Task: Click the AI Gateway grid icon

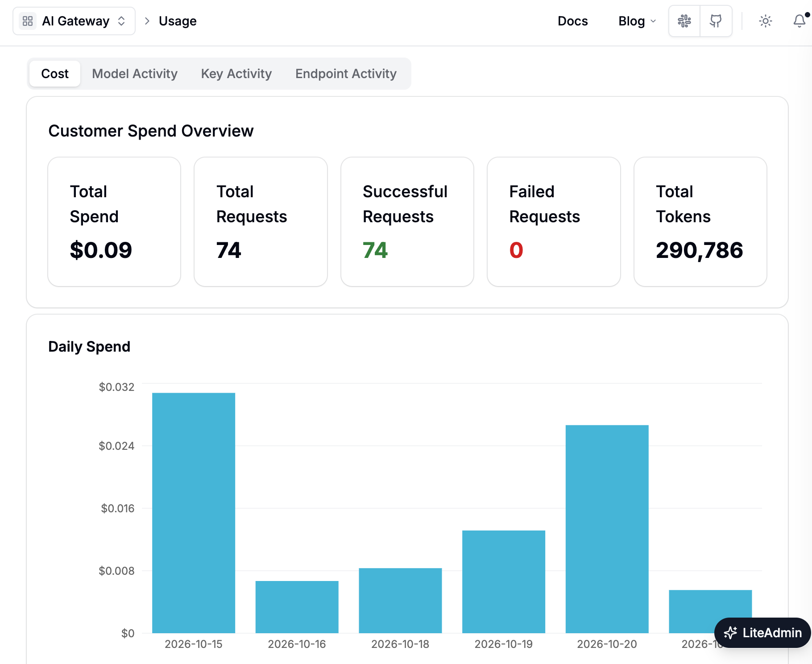Action: [x=28, y=21]
